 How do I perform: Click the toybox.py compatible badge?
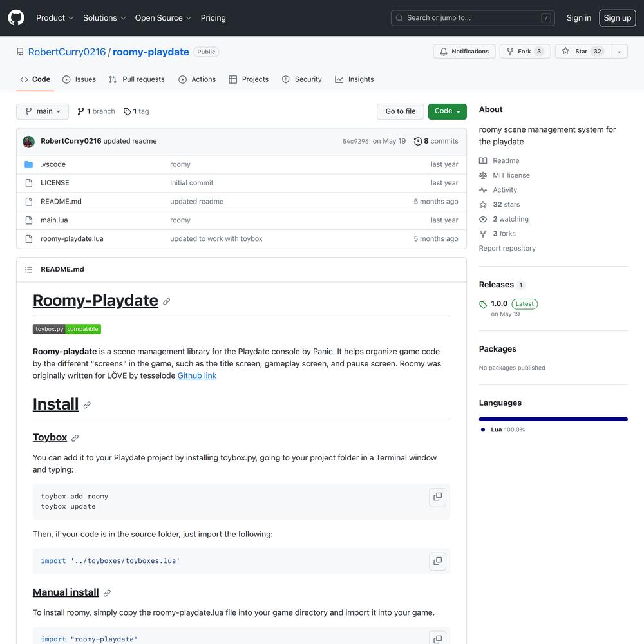[67, 329]
